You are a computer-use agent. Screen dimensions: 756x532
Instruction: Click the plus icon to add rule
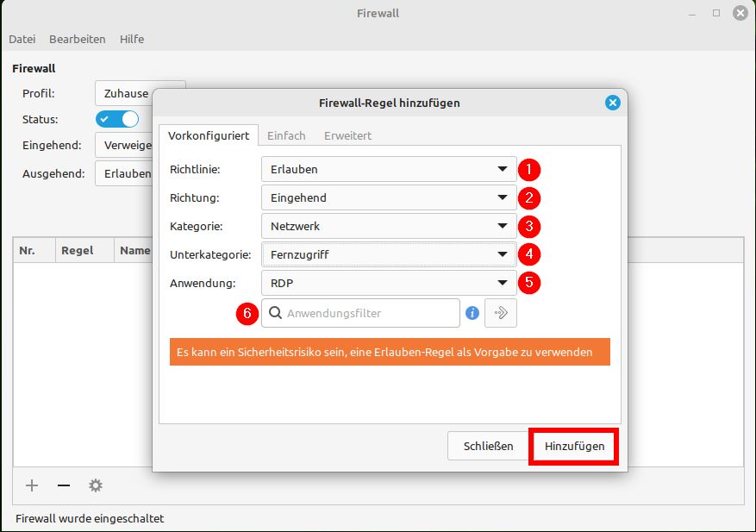coord(31,485)
